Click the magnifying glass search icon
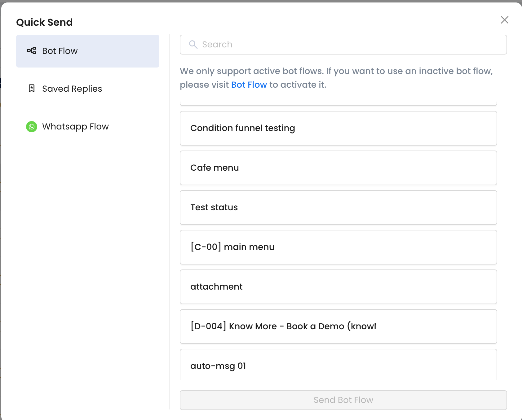 [x=193, y=45]
